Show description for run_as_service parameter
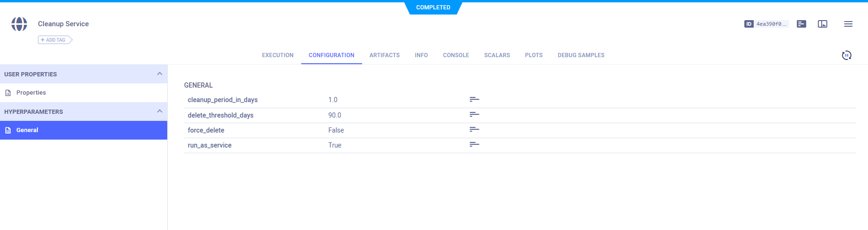This screenshot has width=868, height=230. point(474,144)
